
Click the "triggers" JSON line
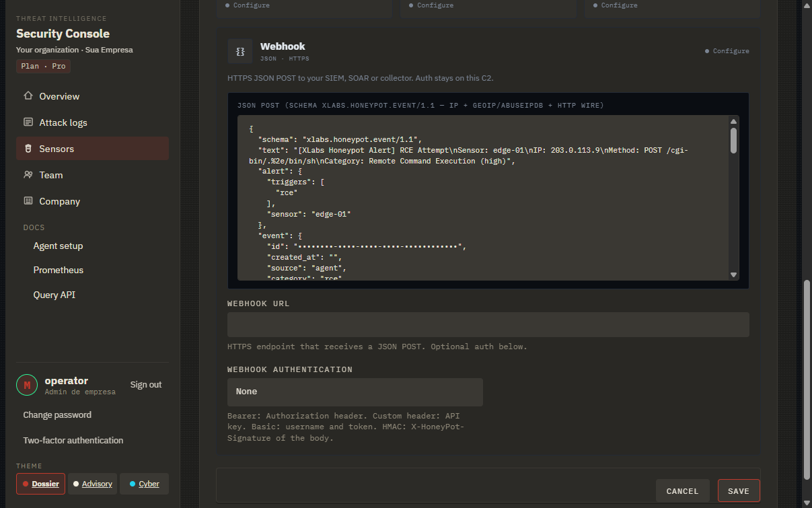pos(296,182)
